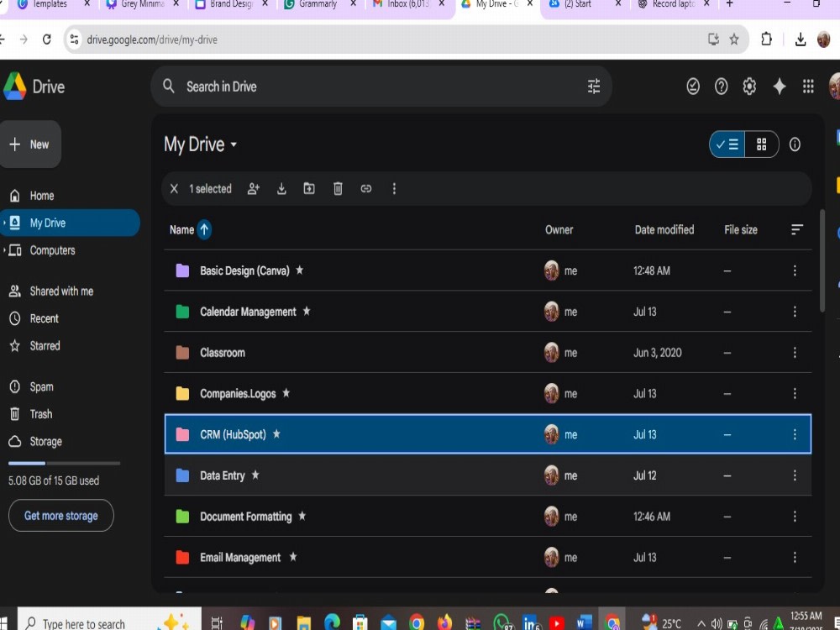Click Get more storage button
Screen dimensions: 840x630
61,516
